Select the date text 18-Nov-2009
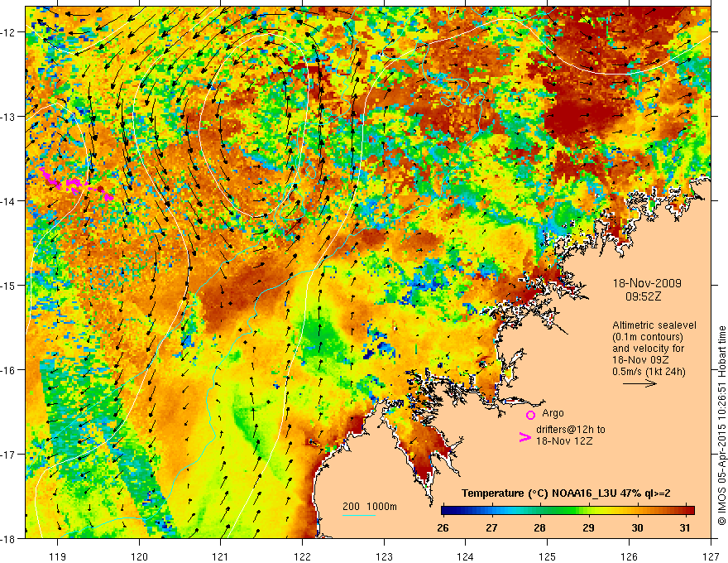Screen dimensions: 728x563 tap(647, 283)
